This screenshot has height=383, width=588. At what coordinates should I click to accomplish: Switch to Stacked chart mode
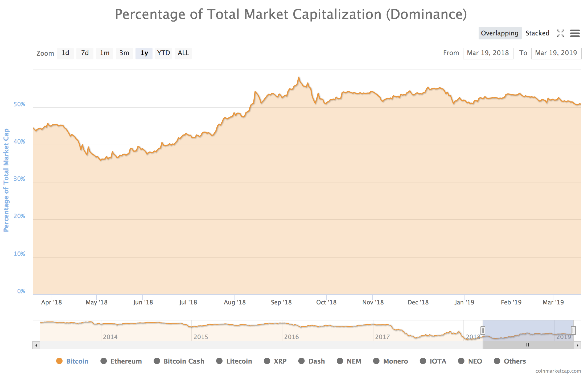(537, 33)
